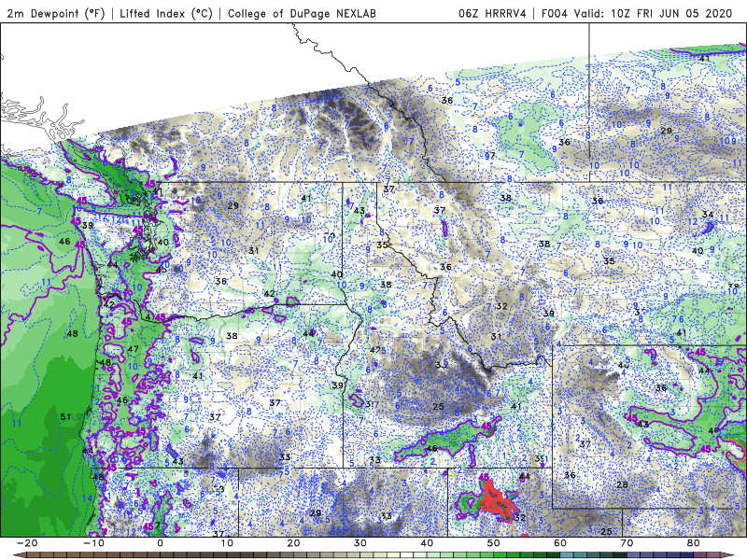Screen dimensions: 747x560
Task: Click the 70 label on the color scale
Action: click(627, 543)
